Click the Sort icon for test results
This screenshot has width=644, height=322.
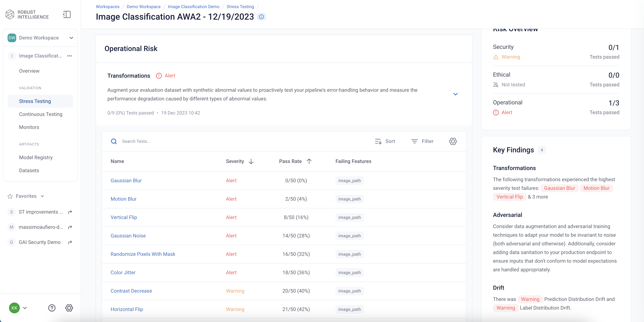click(x=378, y=141)
